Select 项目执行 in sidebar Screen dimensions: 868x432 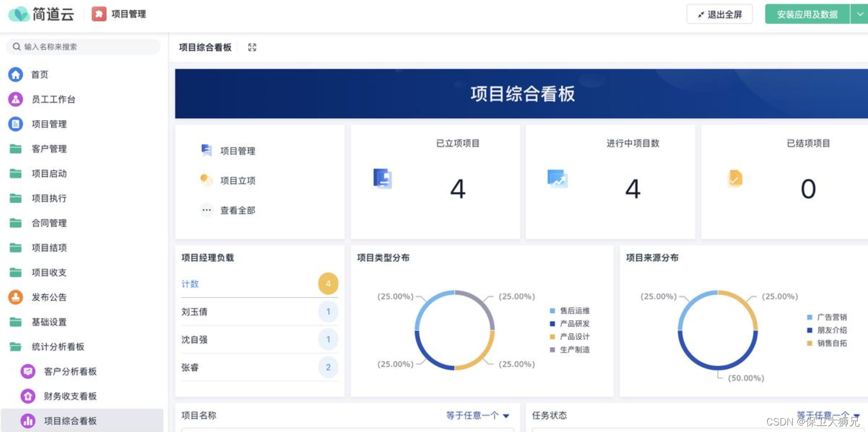[49, 198]
